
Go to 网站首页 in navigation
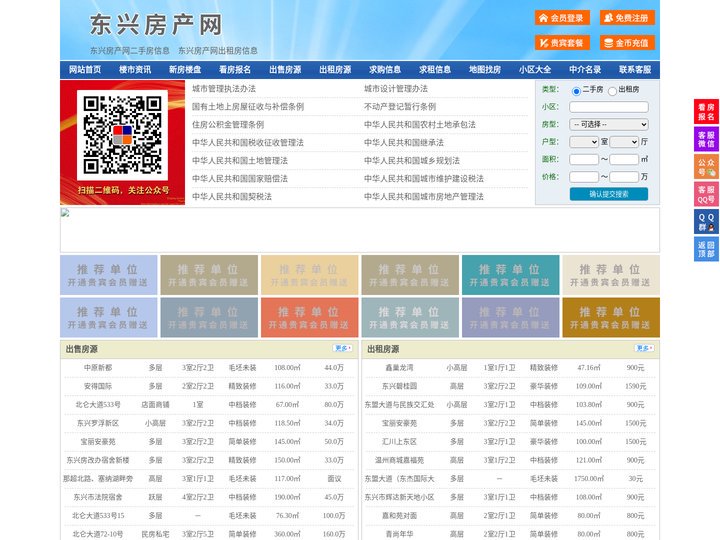[x=85, y=70]
